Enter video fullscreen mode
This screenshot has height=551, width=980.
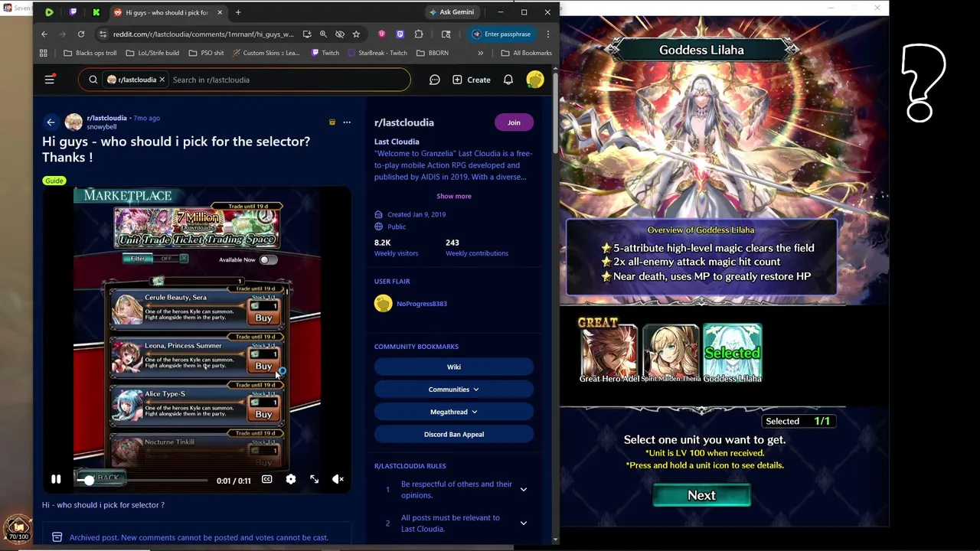click(x=314, y=480)
